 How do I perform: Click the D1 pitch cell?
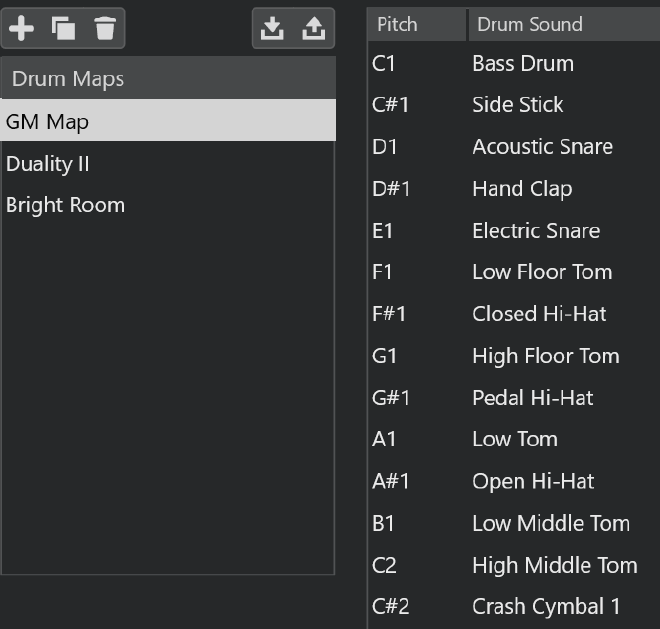pyautogui.click(x=385, y=147)
